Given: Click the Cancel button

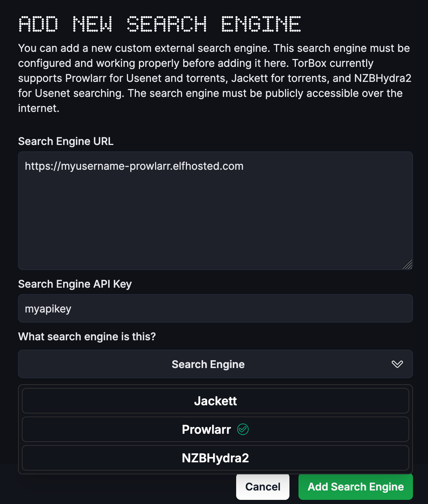Looking at the screenshot, I should click(263, 487).
